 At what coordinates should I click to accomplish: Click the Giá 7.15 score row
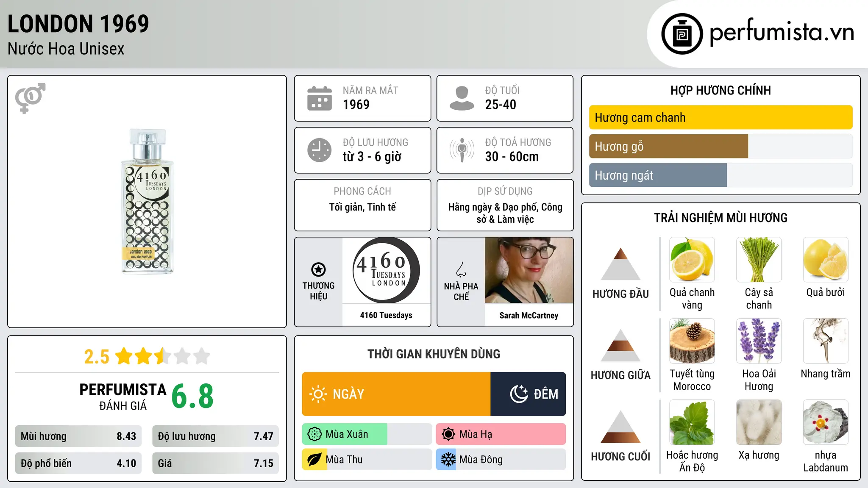point(215,463)
